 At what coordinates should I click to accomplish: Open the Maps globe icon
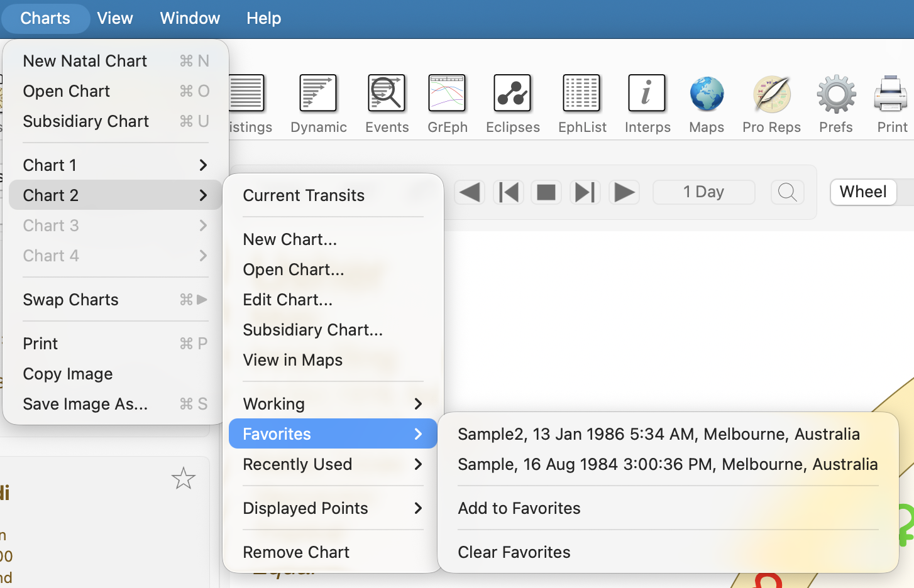(x=707, y=94)
